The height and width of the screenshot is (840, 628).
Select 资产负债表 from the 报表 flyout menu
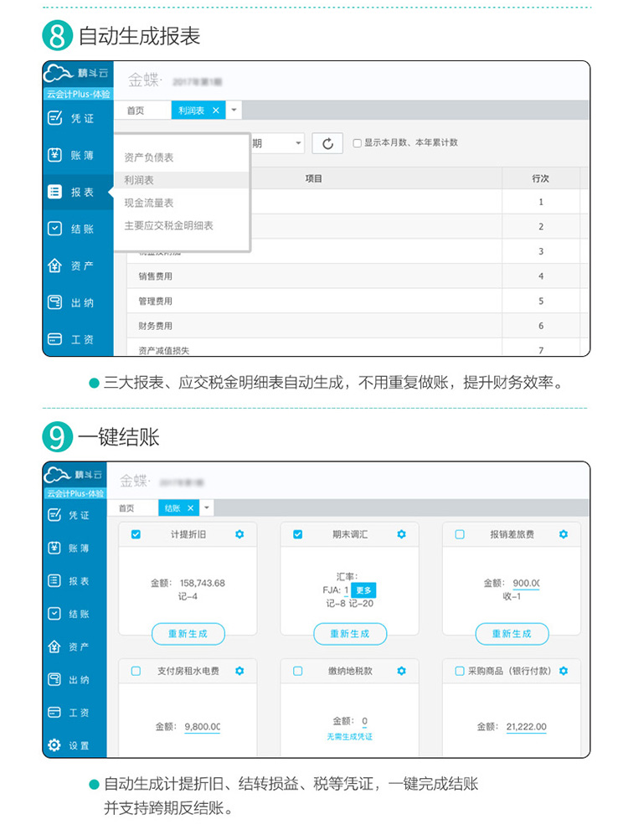pos(149,157)
